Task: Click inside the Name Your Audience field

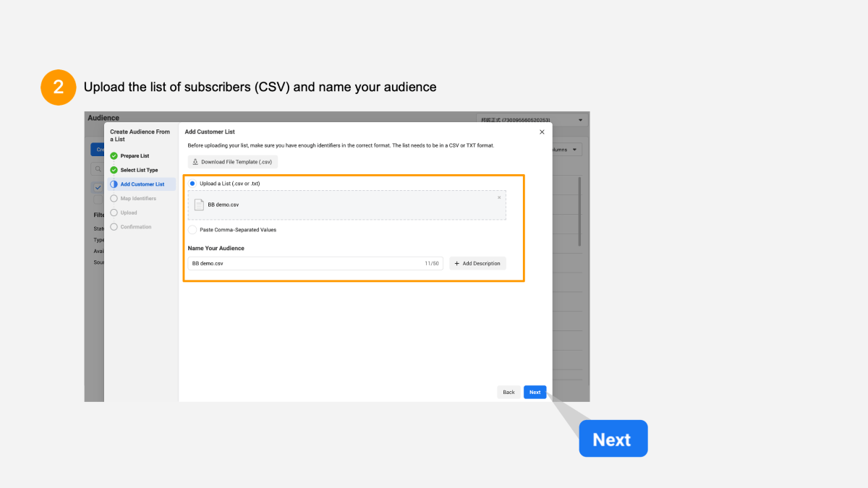Action: (x=311, y=263)
